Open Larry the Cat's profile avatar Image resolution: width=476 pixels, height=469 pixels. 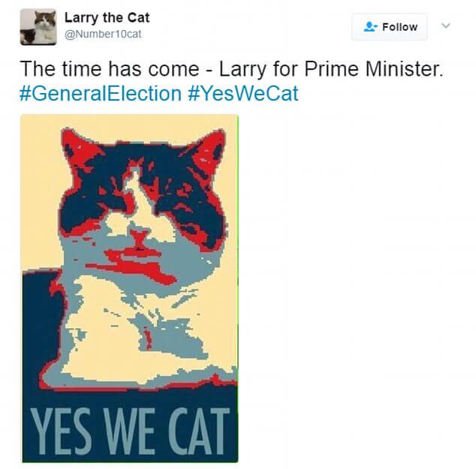pyautogui.click(x=38, y=27)
